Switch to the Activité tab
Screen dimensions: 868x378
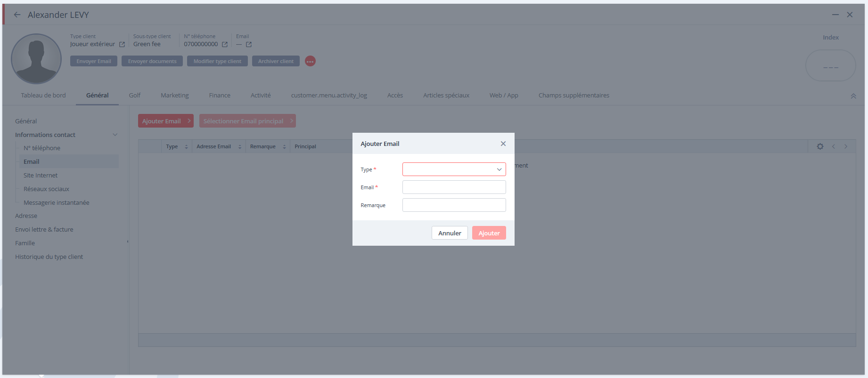(x=261, y=95)
